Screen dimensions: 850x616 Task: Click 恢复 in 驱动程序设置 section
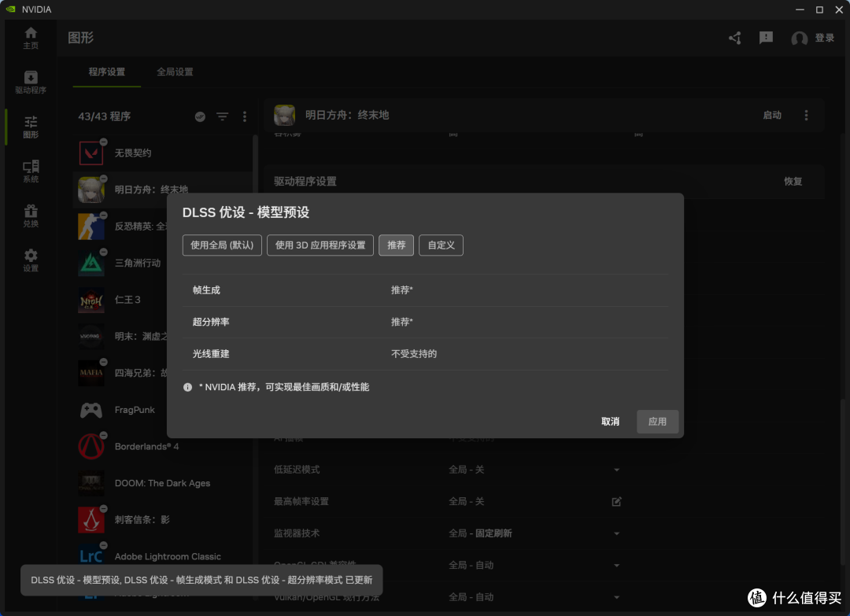click(793, 182)
